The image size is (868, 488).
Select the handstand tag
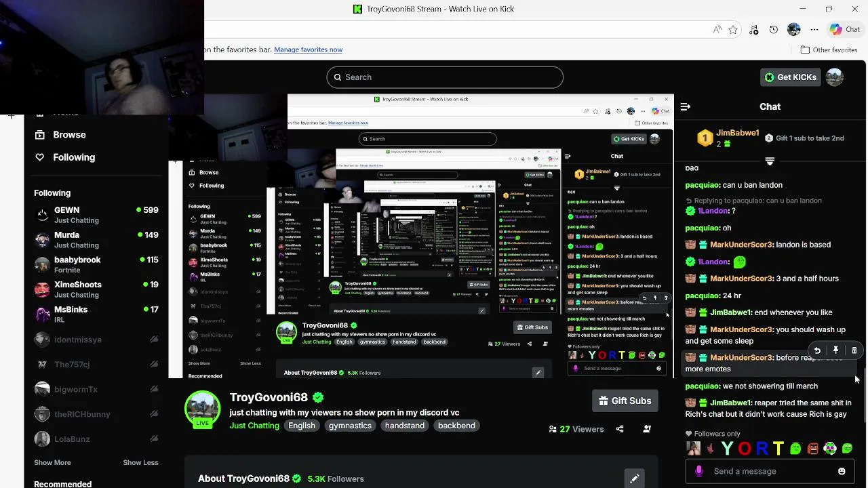[405, 426]
